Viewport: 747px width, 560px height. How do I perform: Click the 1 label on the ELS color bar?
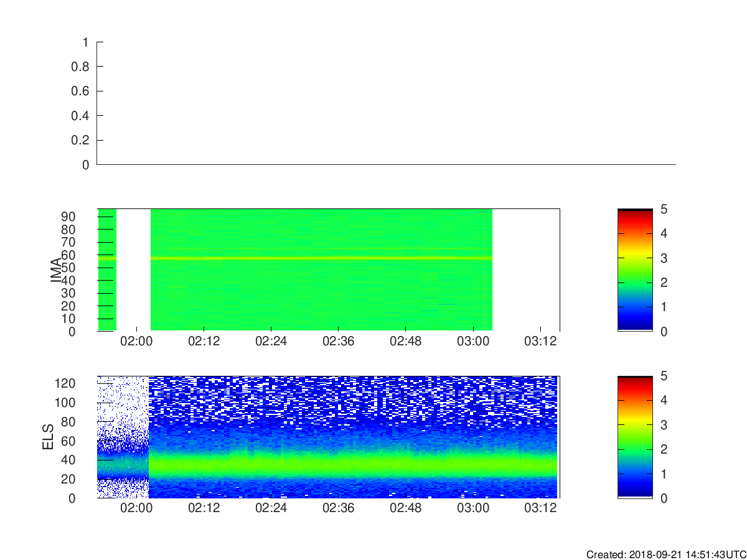click(663, 474)
